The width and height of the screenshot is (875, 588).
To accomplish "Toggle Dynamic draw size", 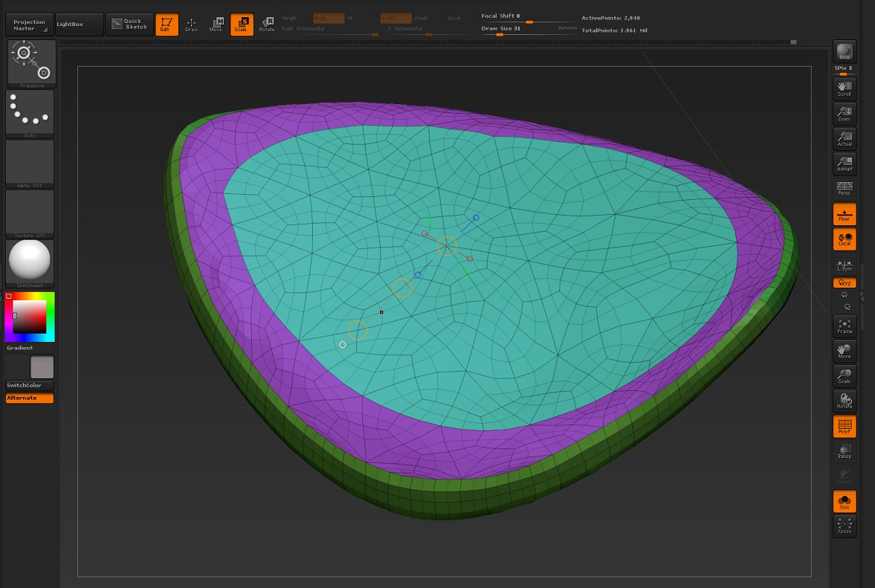I will click(567, 28).
